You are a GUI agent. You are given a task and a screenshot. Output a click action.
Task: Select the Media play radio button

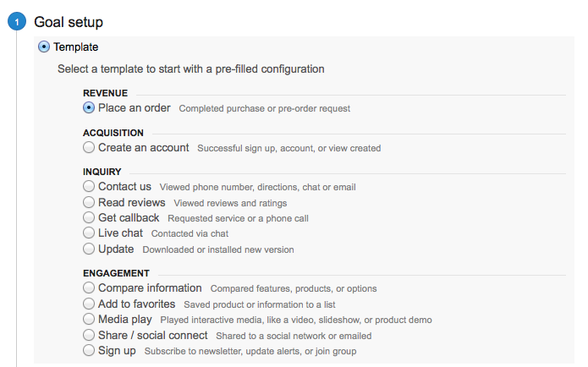tap(89, 319)
